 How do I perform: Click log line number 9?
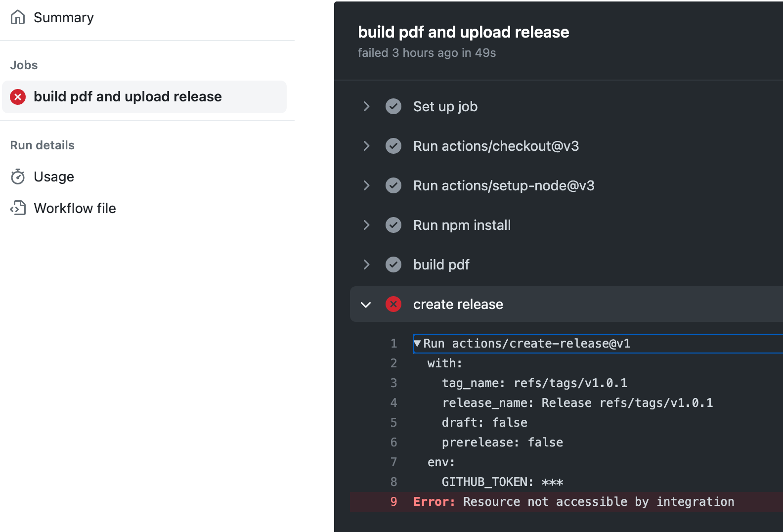coord(394,502)
